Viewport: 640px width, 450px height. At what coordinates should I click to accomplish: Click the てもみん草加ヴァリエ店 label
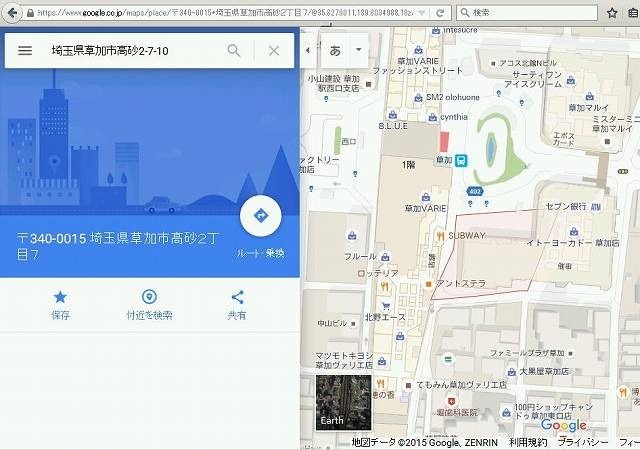point(461,385)
